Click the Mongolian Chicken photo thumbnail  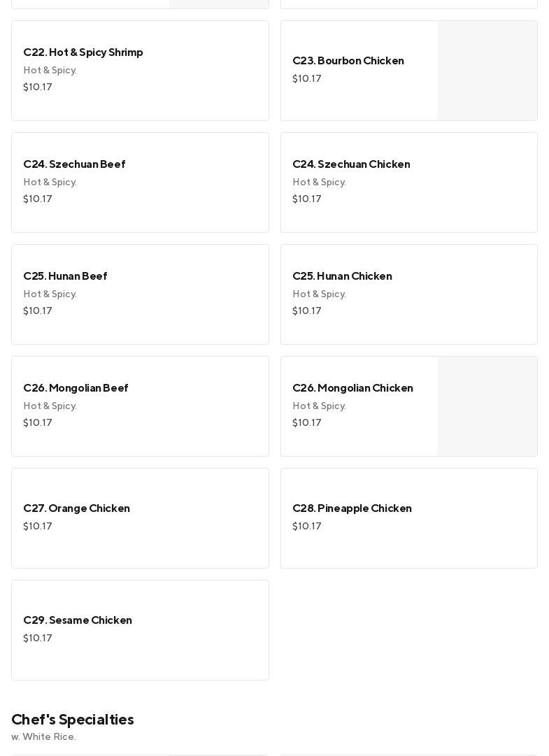487,406
